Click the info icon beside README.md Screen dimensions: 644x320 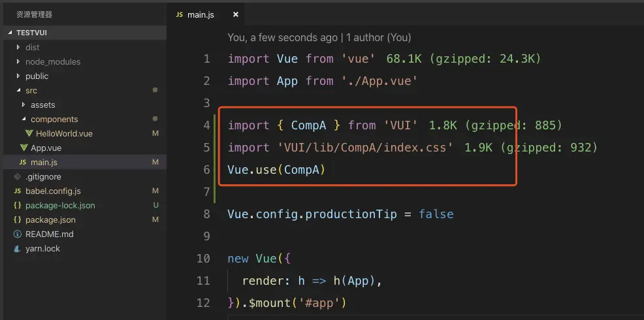[x=17, y=234]
